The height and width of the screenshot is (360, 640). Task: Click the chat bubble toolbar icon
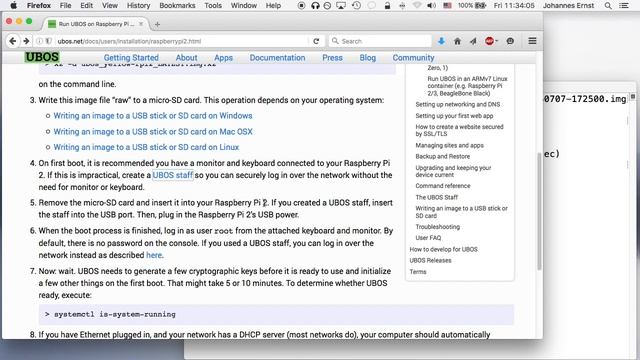pos(510,41)
